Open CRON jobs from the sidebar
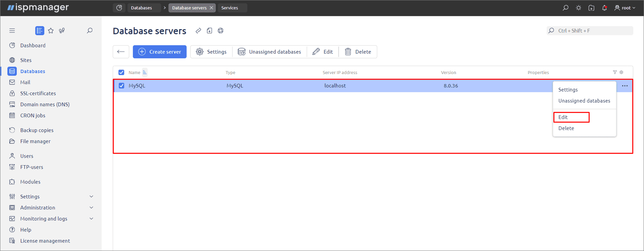644x251 pixels. tap(32, 115)
